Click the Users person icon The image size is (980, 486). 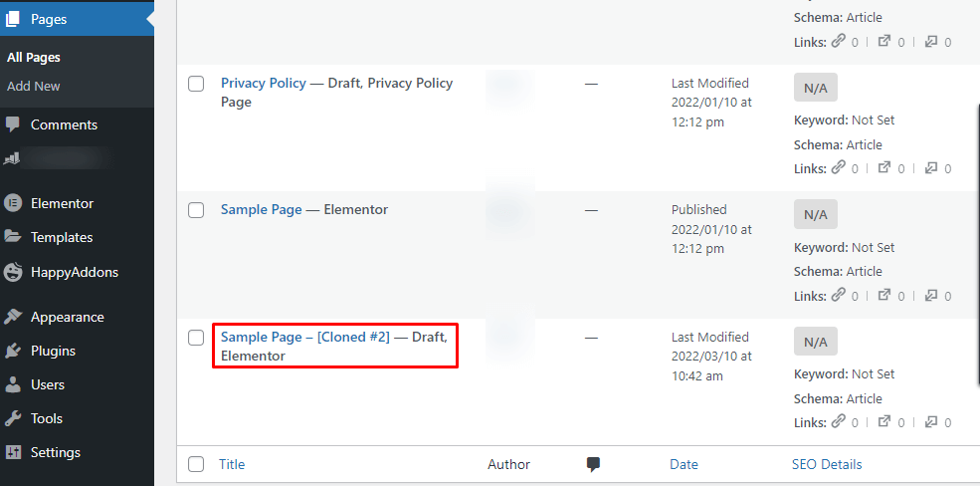(13, 384)
